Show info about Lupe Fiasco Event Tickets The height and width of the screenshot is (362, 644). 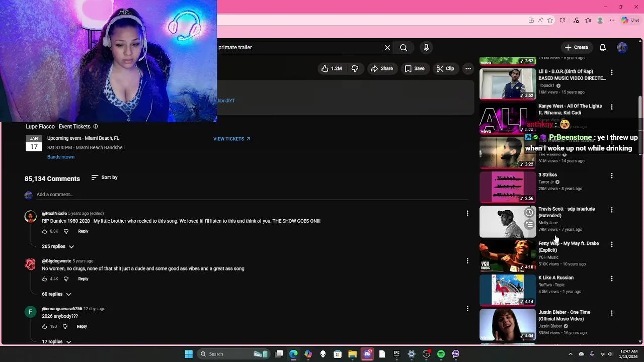click(96, 127)
